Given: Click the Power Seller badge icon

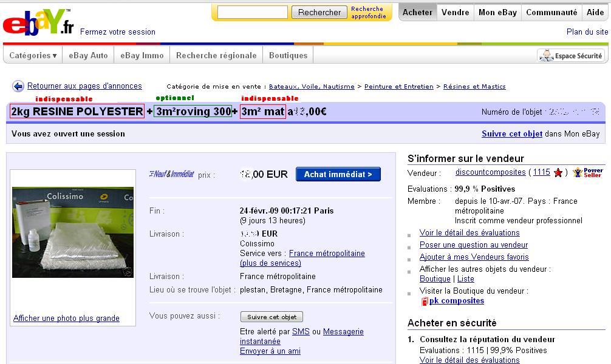Looking at the screenshot, I should point(588,172).
